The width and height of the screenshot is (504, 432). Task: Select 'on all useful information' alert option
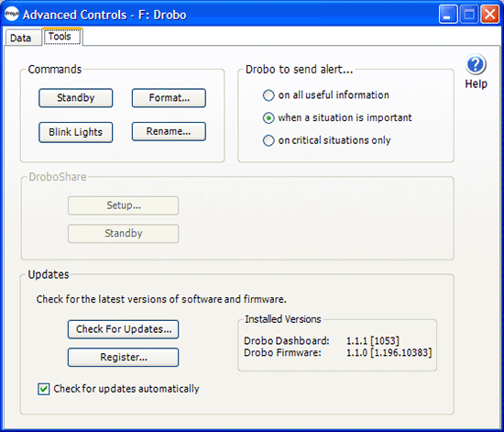[268, 95]
